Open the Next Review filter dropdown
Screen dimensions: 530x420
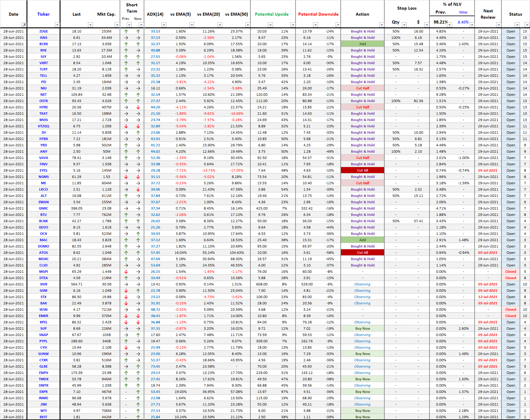point(499,25)
